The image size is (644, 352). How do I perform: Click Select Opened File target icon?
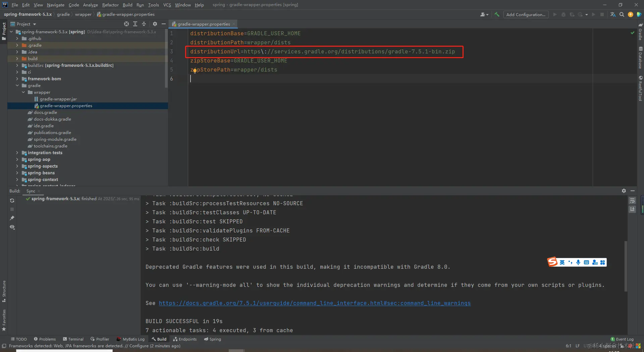126,24
